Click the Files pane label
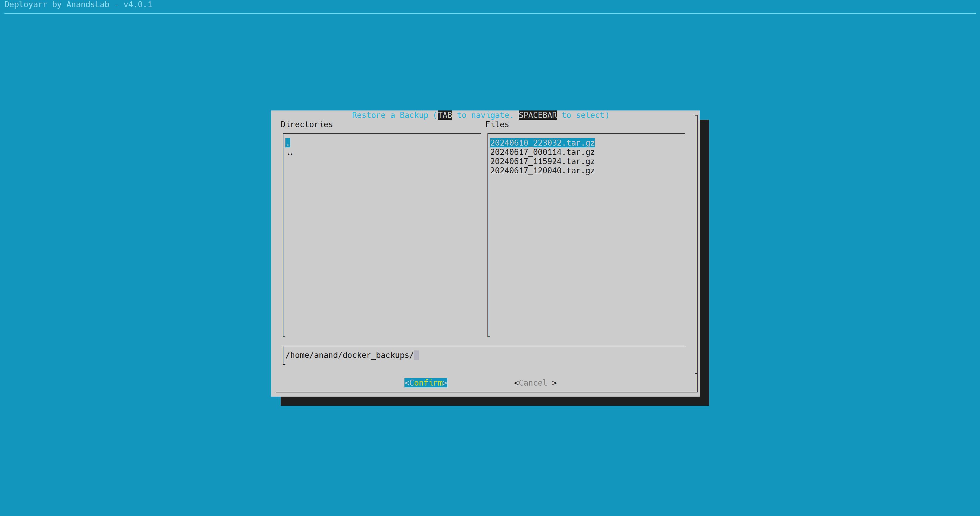This screenshot has height=516, width=980. [497, 124]
